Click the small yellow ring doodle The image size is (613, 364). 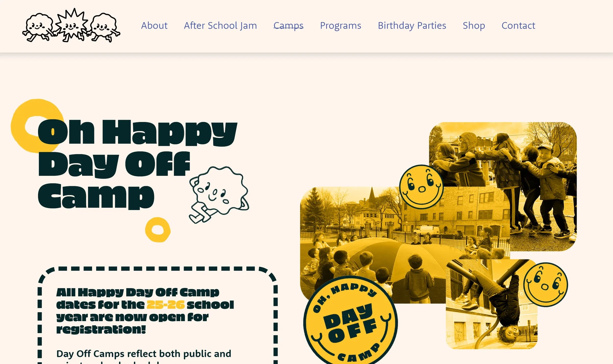(x=158, y=230)
